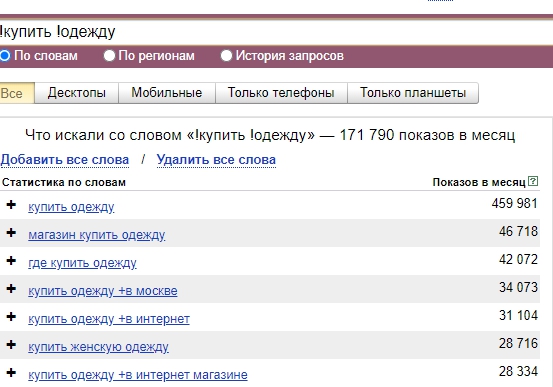Open the help icon next to 'Показов в месяц'
The height and width of the screenshot is (387, 553).
[533, 181]
